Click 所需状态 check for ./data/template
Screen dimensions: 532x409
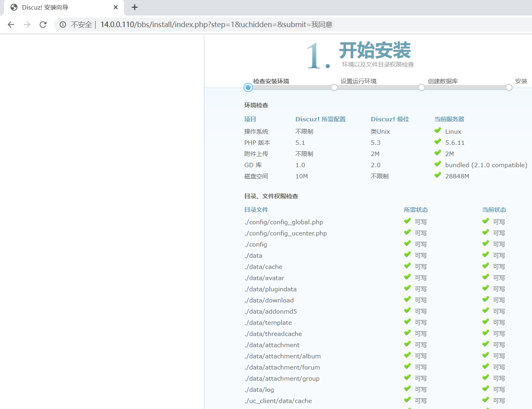(x=407, y=322)
